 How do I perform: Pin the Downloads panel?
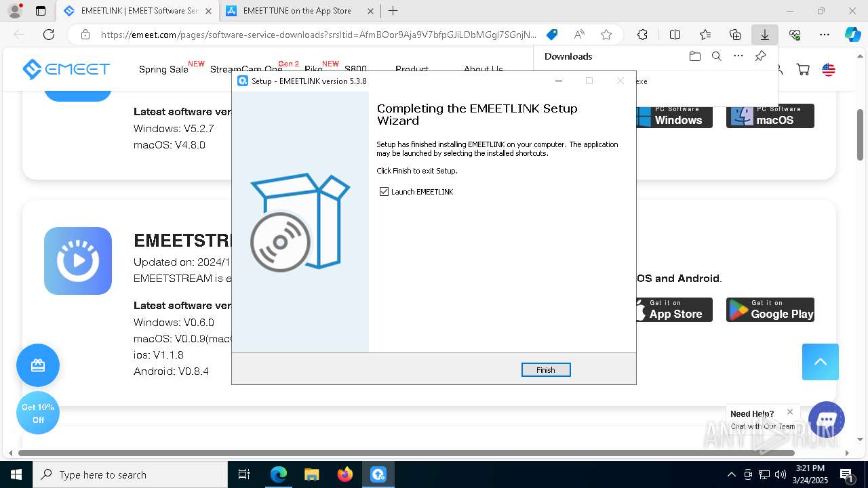click(761, 56)
